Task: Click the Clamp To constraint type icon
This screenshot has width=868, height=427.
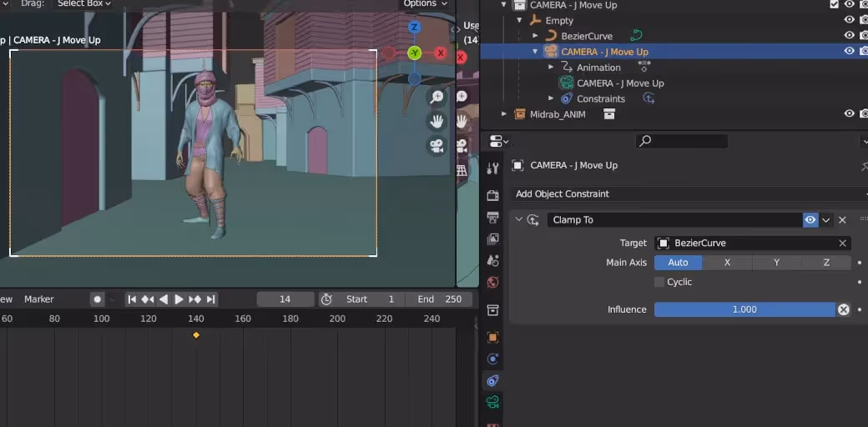Action: (533, 220)
